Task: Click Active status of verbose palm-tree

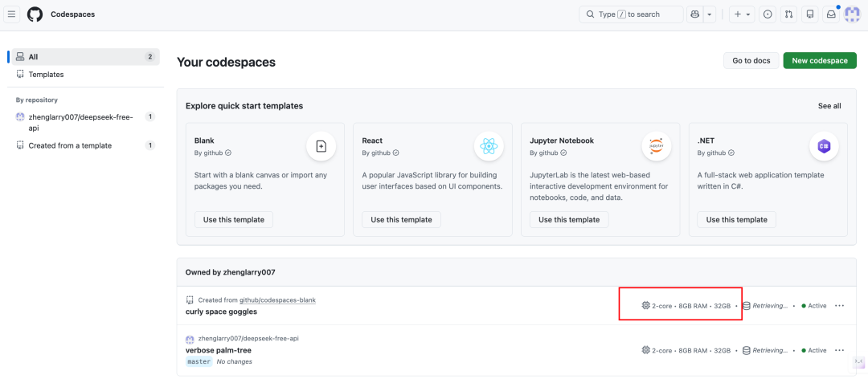Action: (813, 350)
